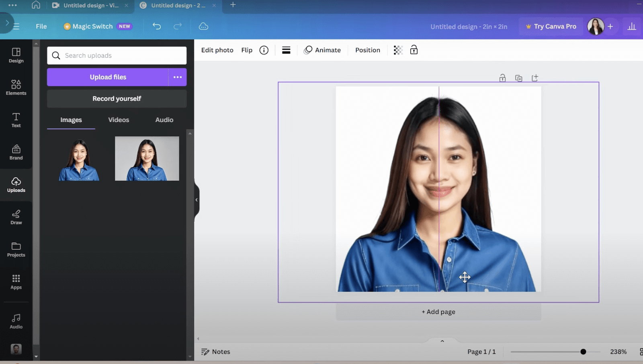Open the analytics bar chart icon
This screenshot has height=364, width=643.
(632, 27)
